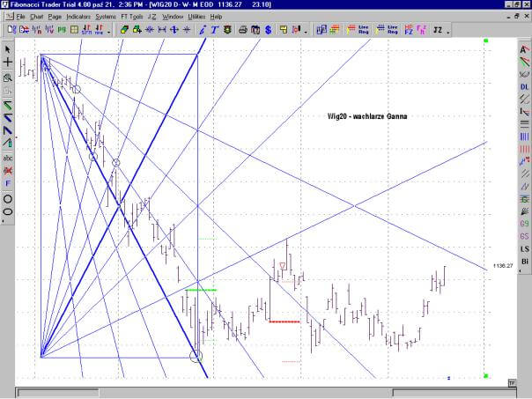Click the DL tool in right toolbar

(524, 88)
